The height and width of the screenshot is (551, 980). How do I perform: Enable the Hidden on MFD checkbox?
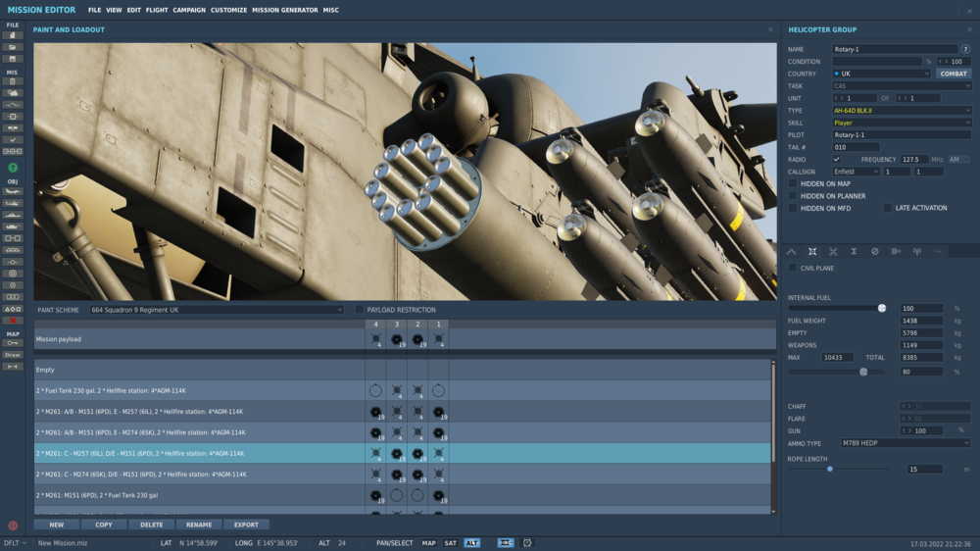(x=793, y=208)
